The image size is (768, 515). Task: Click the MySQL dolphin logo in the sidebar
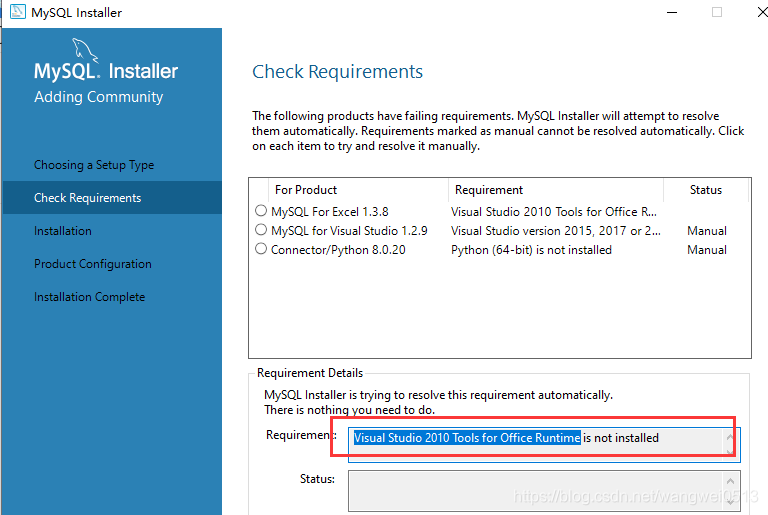tap(85, 51)
